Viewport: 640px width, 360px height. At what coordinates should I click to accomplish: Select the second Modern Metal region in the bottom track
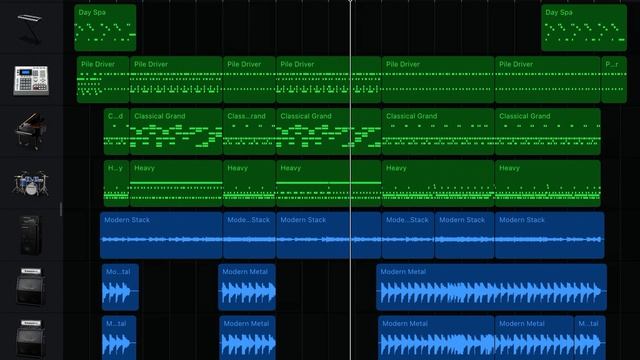tap(247, 338)
